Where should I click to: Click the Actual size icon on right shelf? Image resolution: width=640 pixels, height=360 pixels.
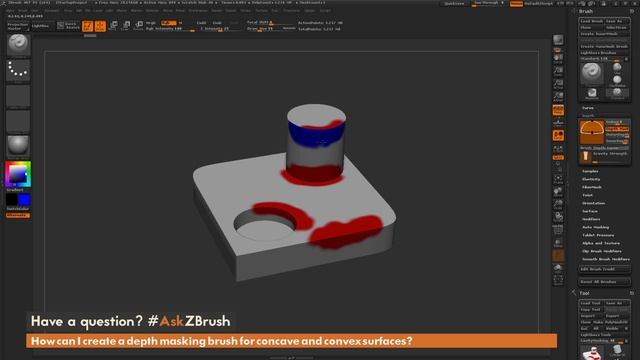(x=558, y=84)
